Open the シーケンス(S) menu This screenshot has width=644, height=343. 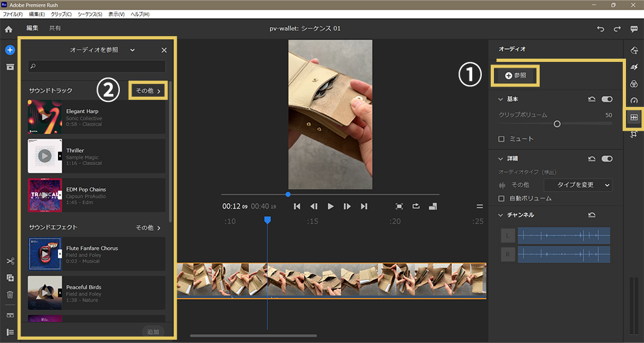(x=90, y=14)
